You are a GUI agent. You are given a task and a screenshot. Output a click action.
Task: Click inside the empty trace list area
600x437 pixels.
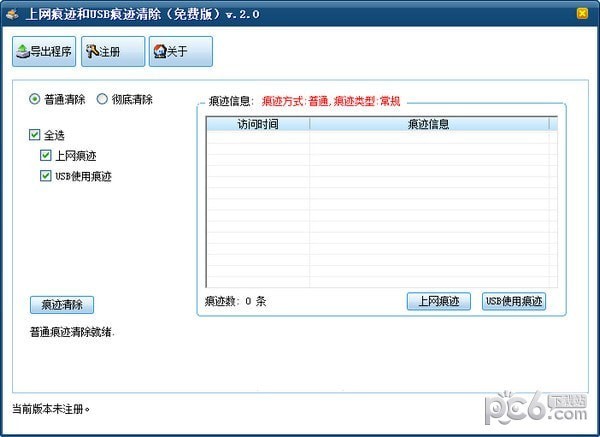[x=380, y=210]
